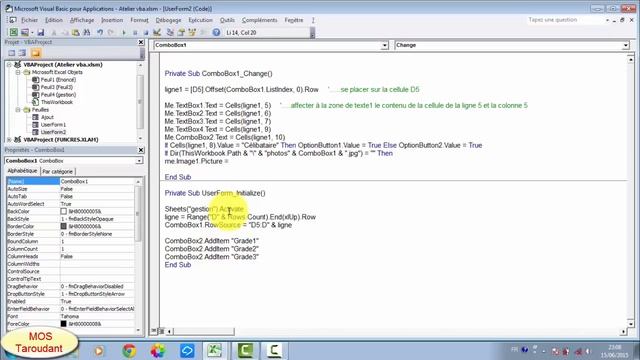Open the Compléments menu

259,20
